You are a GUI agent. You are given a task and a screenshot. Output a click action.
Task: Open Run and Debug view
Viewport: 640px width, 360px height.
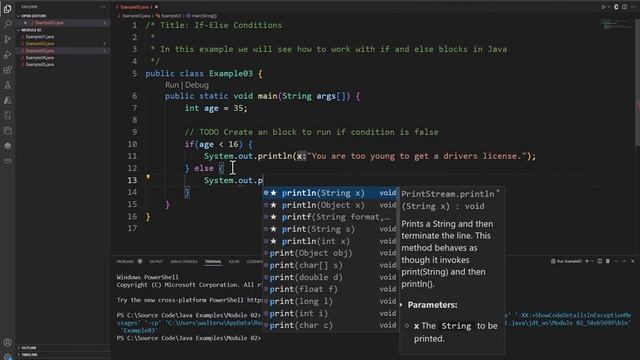tap(7, 55)
